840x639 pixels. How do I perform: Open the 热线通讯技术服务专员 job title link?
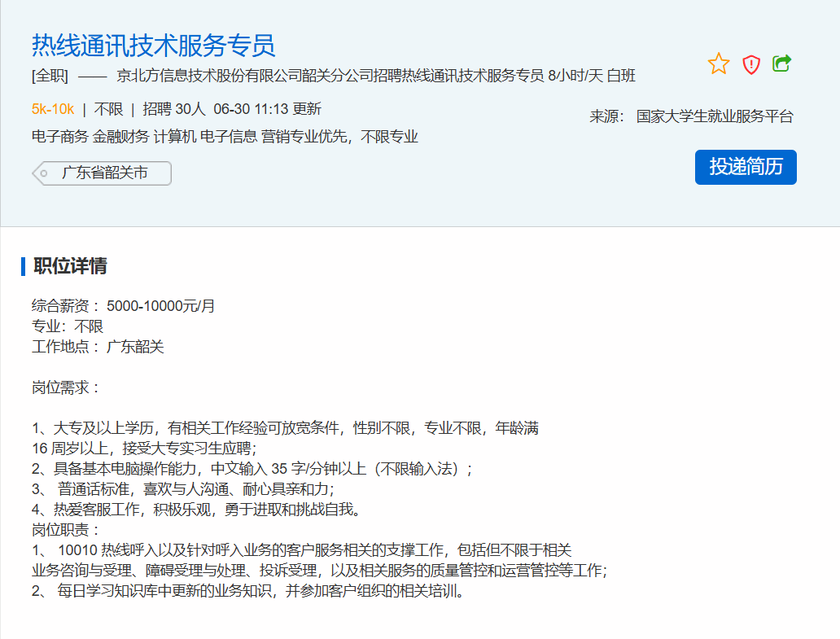click(153, 45)
